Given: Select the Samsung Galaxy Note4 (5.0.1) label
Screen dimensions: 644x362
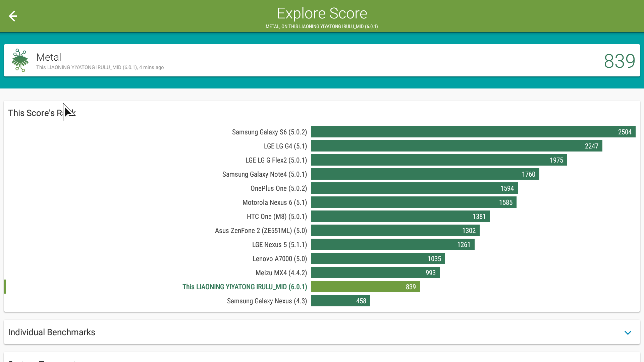Looking at the screenshot, I should click(265, 174).
